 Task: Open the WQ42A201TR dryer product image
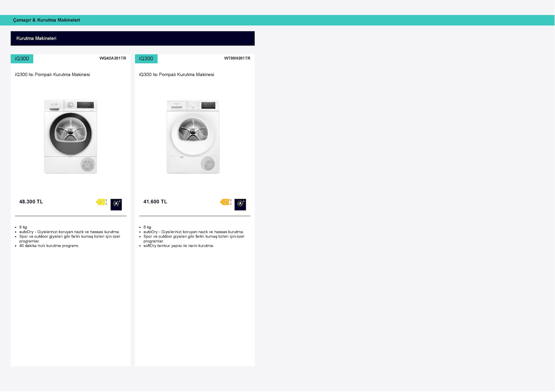70,136
